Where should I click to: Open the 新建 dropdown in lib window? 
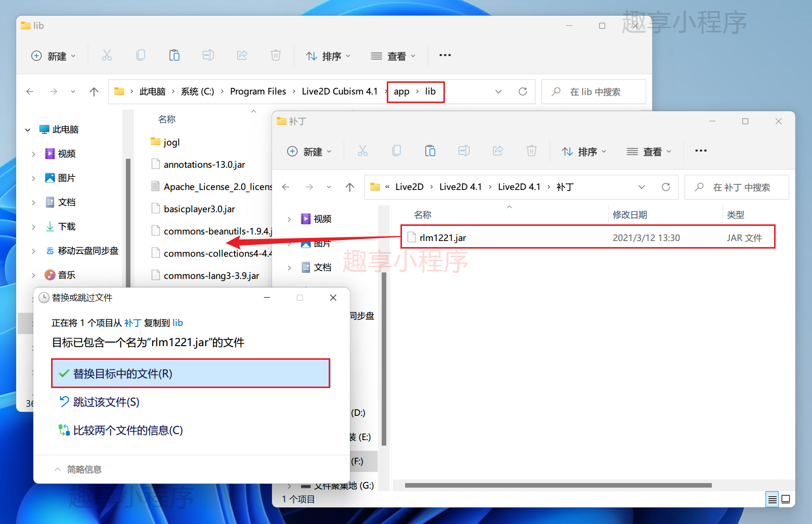pos(54,56)
